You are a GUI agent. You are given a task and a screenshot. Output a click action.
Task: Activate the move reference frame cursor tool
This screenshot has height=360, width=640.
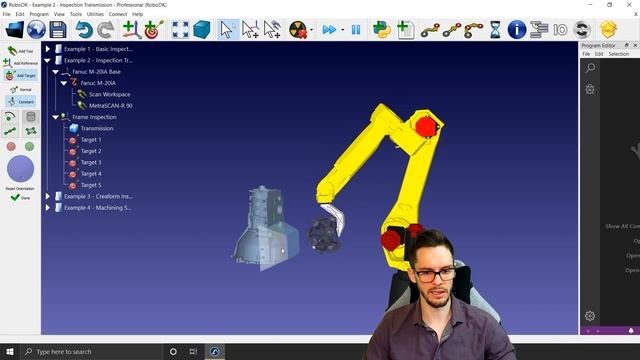tap(250, 30)
